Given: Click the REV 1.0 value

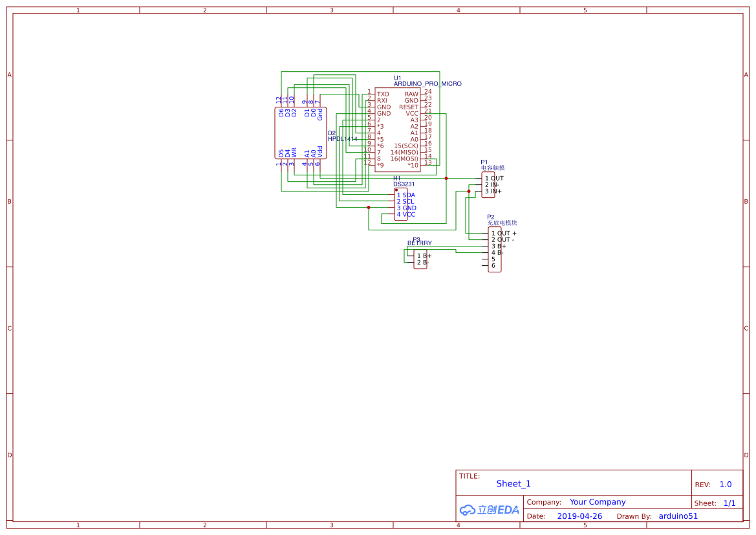Looking at the screenshot, I should (x=726, y=485).
